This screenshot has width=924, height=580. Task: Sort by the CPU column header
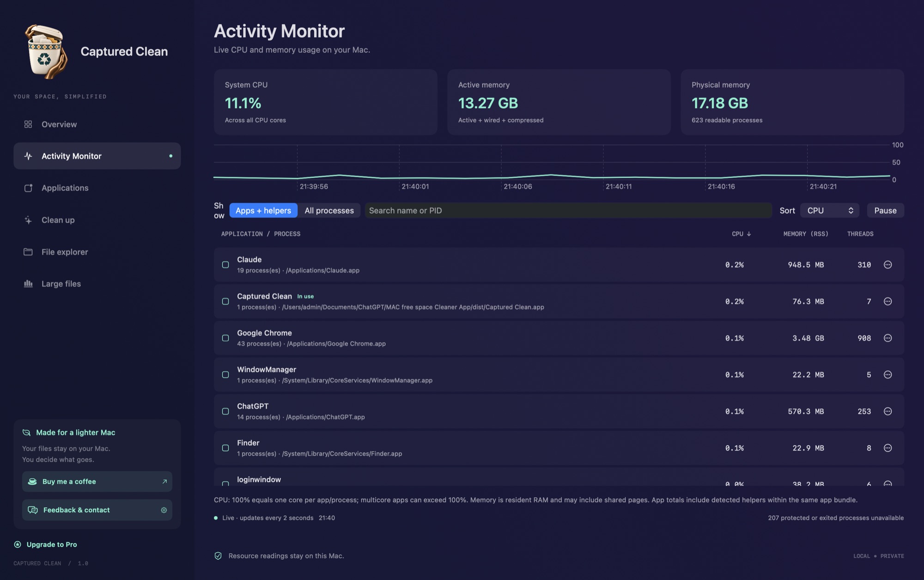click(741, 234)
